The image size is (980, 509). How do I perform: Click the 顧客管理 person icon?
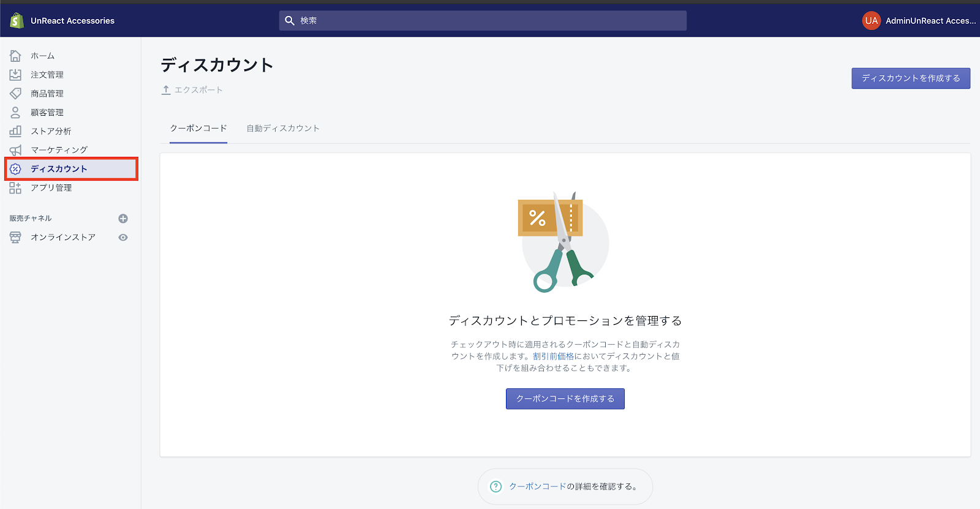(x=15, y=113)
